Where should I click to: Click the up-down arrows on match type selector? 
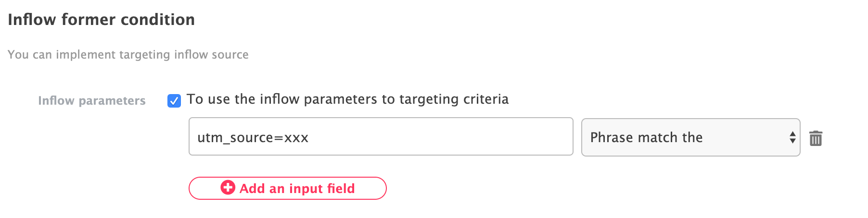pos(792,138)
